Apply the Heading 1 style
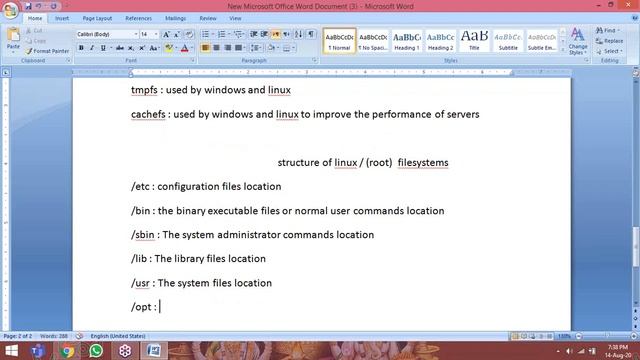The width and height of the screenshot is (640, 360). (407, 41)
